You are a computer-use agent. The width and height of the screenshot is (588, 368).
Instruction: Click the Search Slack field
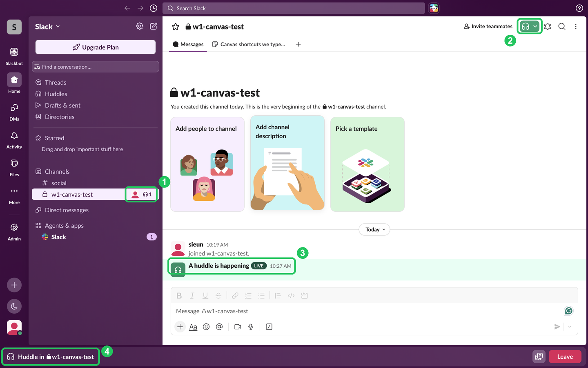(x=294, y=8)
